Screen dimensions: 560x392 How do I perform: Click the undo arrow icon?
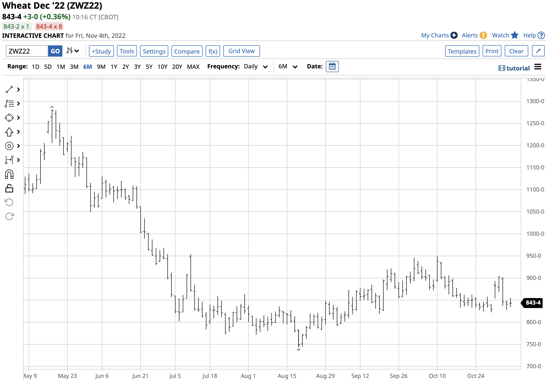[9, 202]
